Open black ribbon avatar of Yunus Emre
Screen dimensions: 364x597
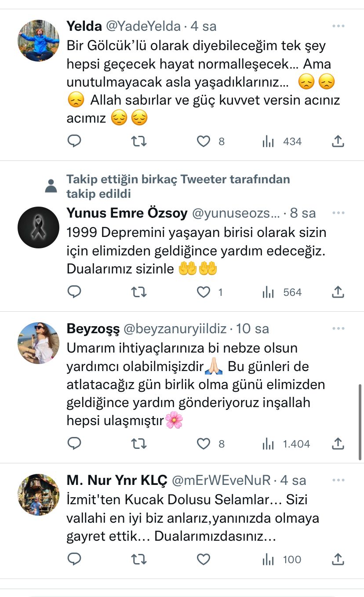(x=38, y=227)
